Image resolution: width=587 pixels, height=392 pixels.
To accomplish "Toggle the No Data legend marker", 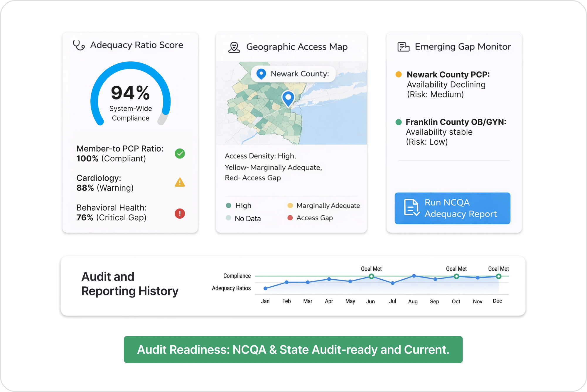I will click(x=228, y=218).
